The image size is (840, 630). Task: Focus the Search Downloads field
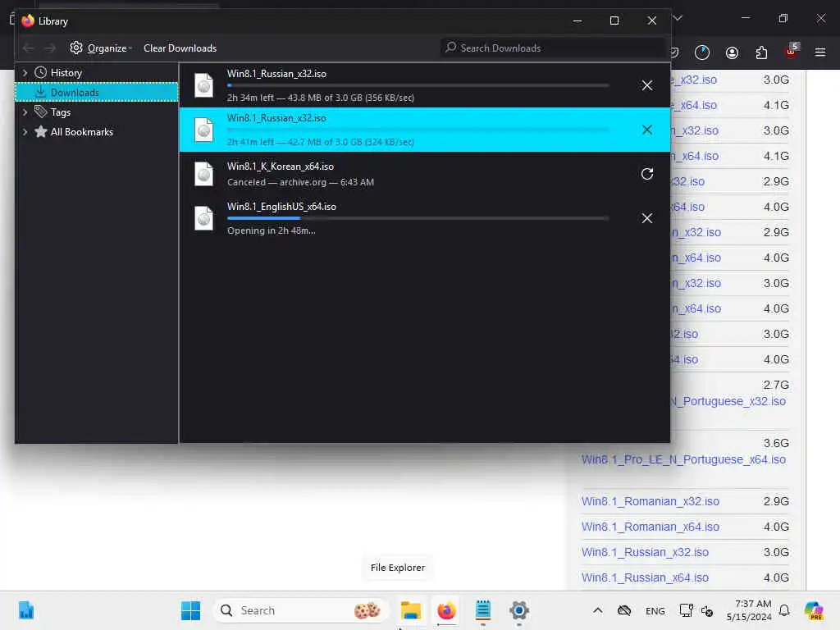pos(552,48)
